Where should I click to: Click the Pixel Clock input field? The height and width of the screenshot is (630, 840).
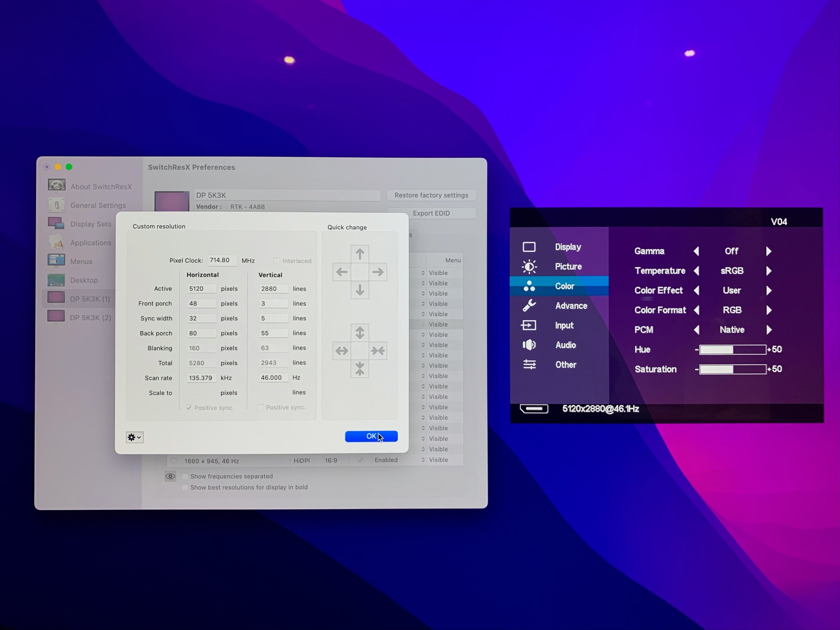coord(222,260)
